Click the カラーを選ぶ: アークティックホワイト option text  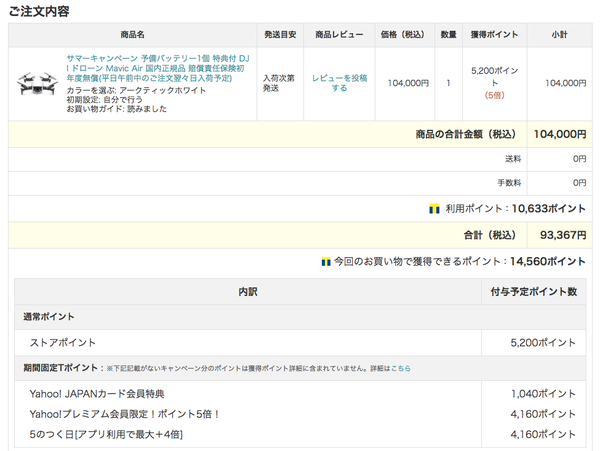tap(136, 91)
